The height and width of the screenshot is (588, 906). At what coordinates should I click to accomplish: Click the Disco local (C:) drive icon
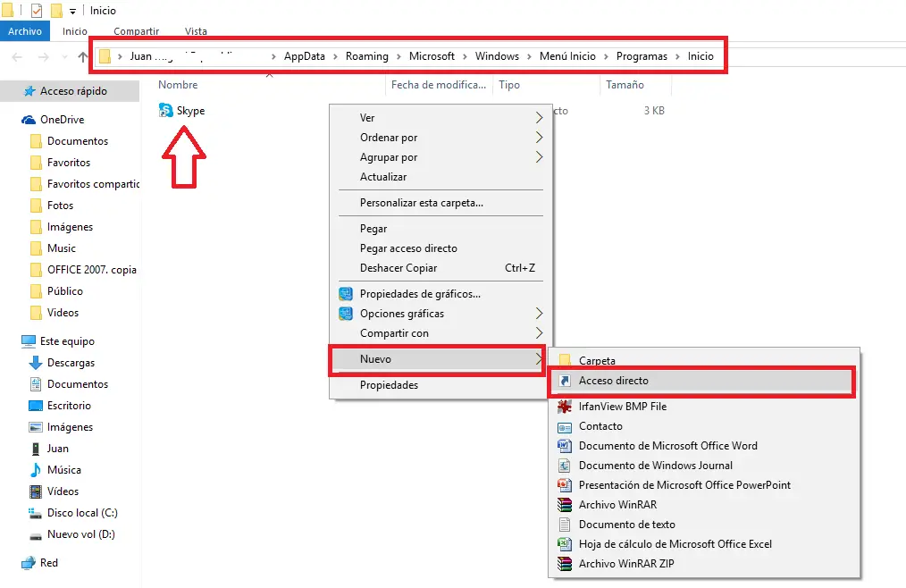[x=35, y=513]
